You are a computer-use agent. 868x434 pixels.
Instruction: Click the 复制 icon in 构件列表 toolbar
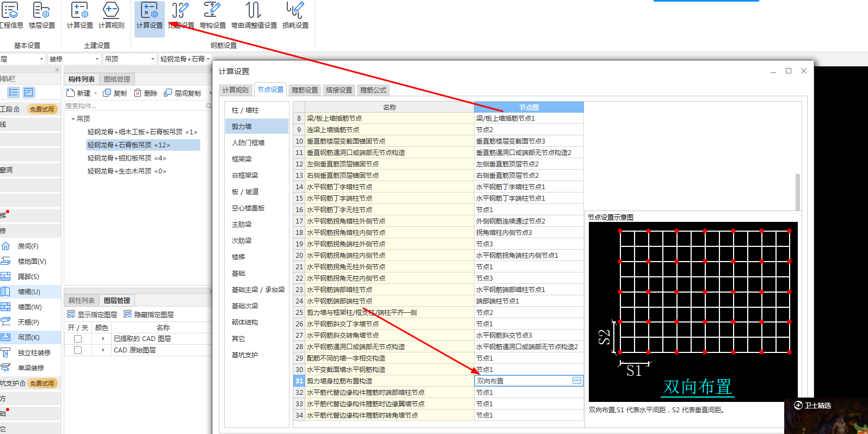(x=107, y=93)
